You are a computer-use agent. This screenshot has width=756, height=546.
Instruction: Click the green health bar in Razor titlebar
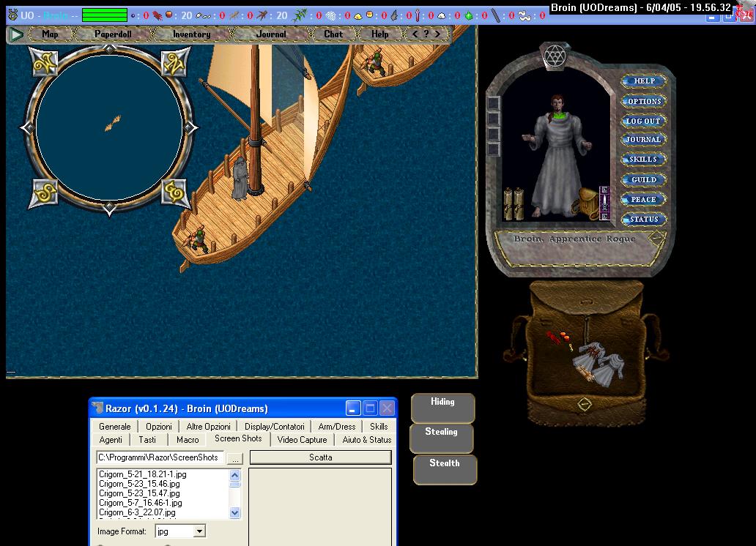point(104,15)
